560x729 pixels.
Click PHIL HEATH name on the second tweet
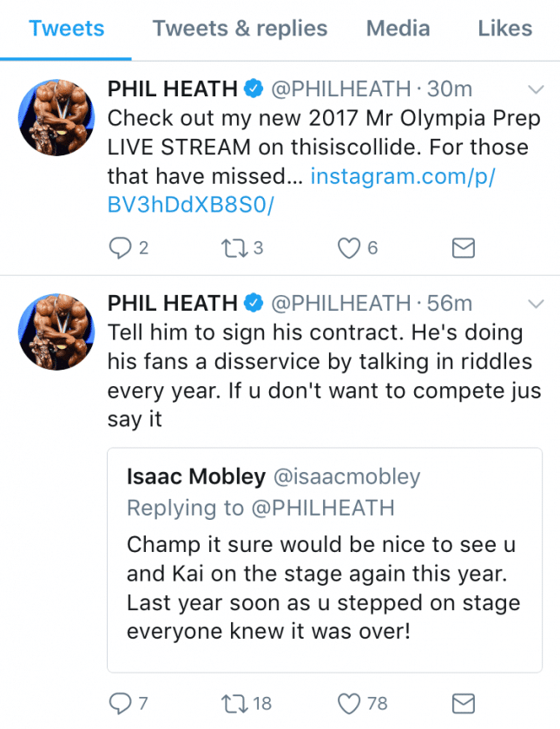click(172, 303)
